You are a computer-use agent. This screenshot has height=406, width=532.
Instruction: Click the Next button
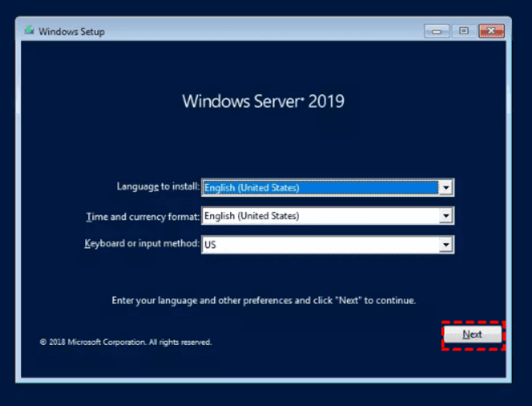472,334
